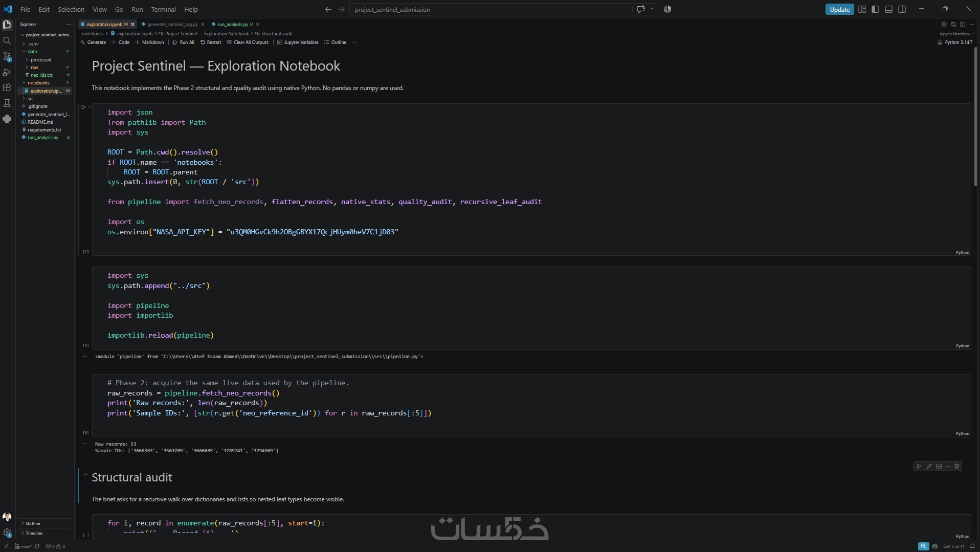
Task: Open the Search view in activity bar
Action: [x=7, y=40]
